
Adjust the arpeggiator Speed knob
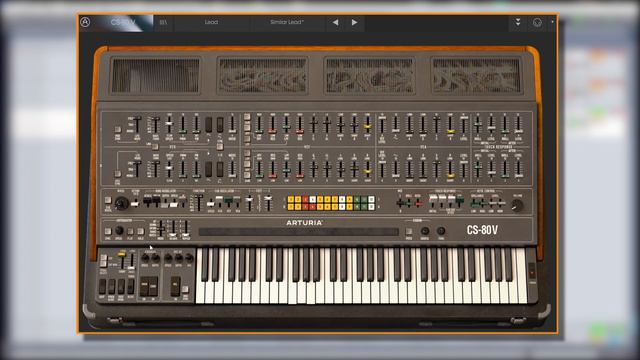(119, 231)
